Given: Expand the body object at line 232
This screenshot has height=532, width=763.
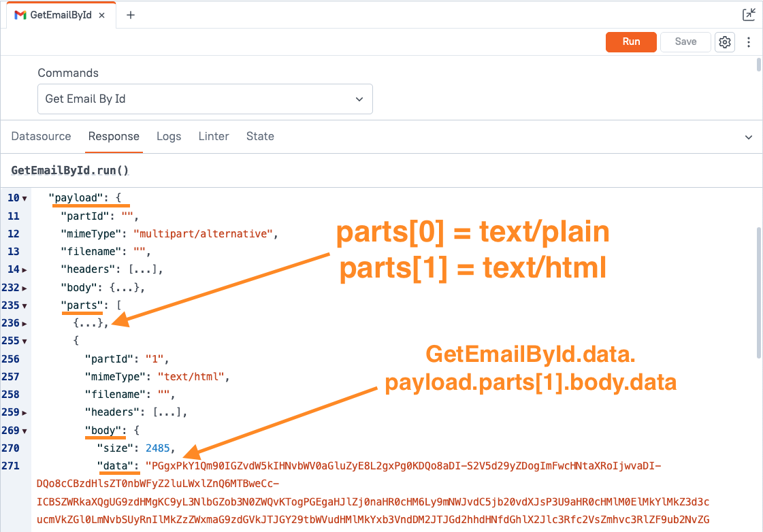Looking at the screenshot, I should pyautogui.click(x=25, y=288).
